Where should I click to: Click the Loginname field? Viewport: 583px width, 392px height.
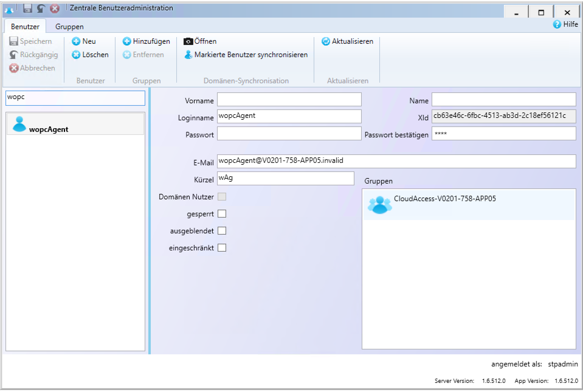pos(289,116)
